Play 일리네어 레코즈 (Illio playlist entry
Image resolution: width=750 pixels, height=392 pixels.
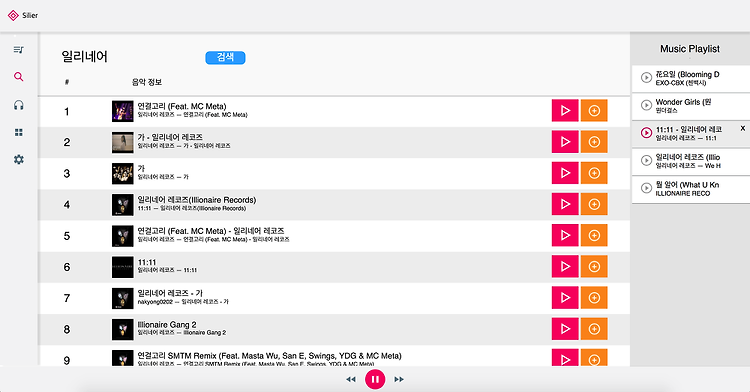coord(646,161)
